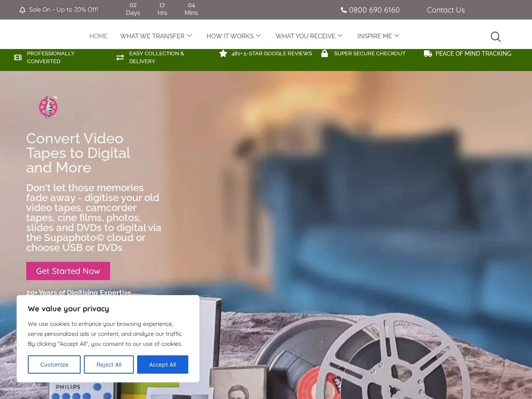Viewport: 532px width, 399px height.
Task: Open the Inspire Me dropdown chevron
Action: tap(397, 36)
